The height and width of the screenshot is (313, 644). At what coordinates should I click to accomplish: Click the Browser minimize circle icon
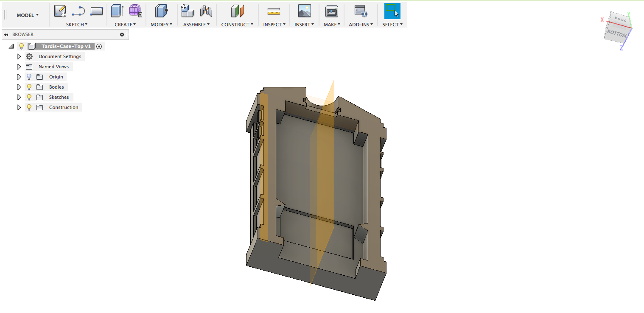point(122,34)
